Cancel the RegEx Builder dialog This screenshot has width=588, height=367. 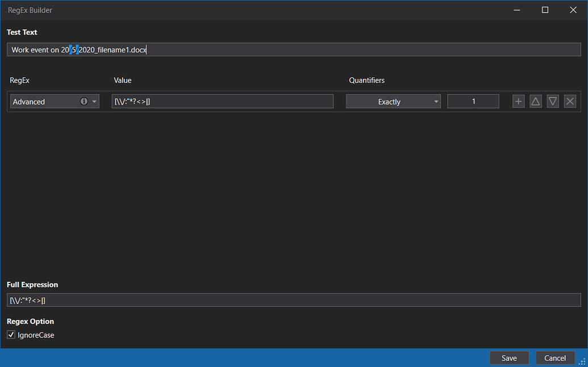point(555,357)
